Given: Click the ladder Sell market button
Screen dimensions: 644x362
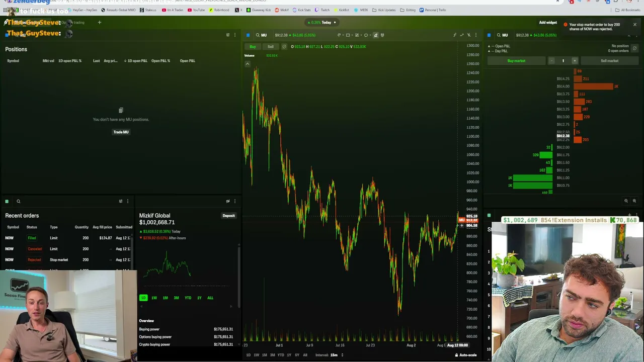Looking at the screenshot, I should (x=609, y=61).
